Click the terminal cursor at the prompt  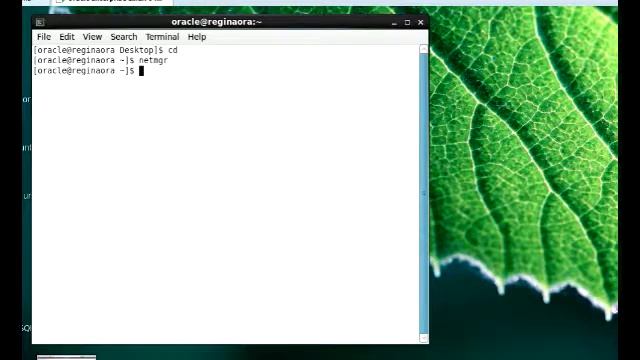[141, 71]
